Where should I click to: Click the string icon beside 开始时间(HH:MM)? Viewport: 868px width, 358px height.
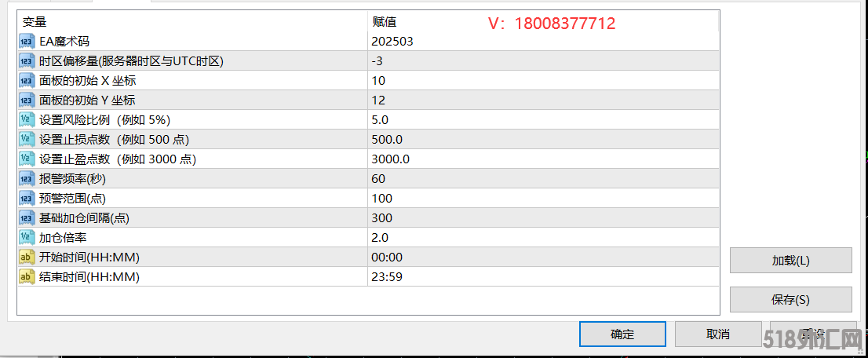[27, 258]
